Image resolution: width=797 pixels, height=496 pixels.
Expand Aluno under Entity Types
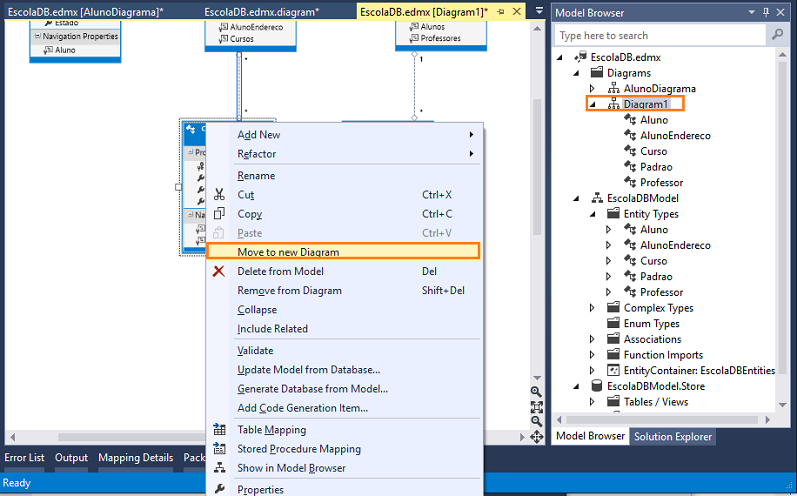[608, 230]
